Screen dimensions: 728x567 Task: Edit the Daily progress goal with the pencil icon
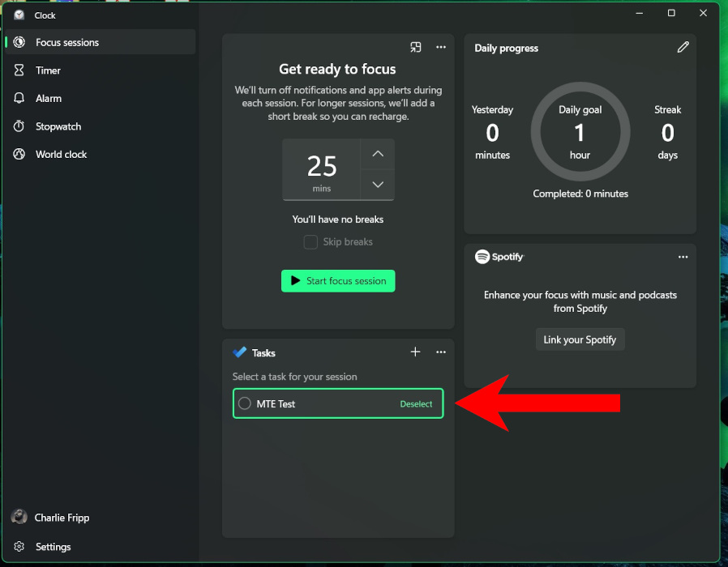point(683,48)
